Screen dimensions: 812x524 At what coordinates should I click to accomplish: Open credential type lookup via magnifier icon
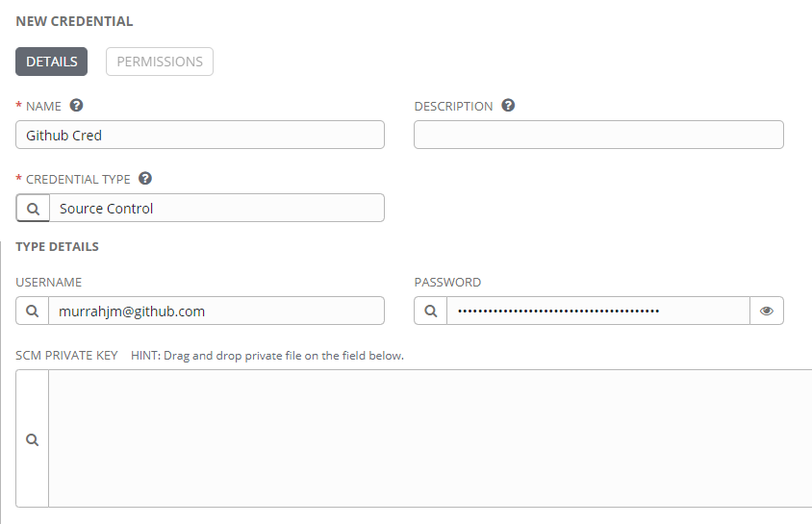tap(33, 208)
